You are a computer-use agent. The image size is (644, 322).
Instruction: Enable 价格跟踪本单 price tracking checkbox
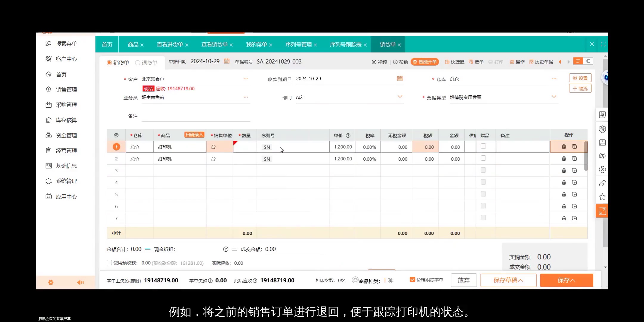[412, 280]
